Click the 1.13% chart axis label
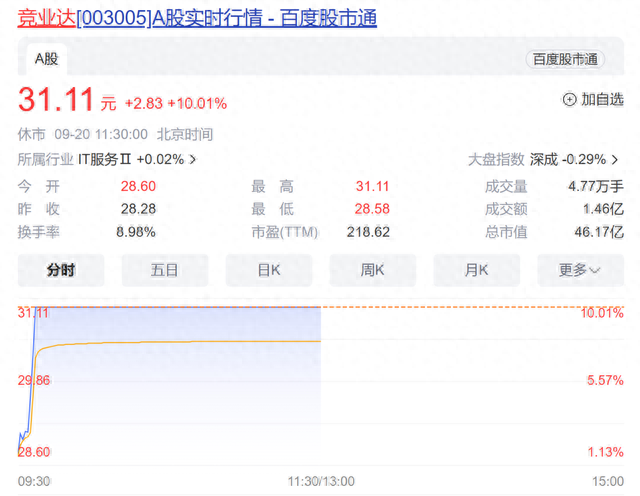 pos(605,452)
